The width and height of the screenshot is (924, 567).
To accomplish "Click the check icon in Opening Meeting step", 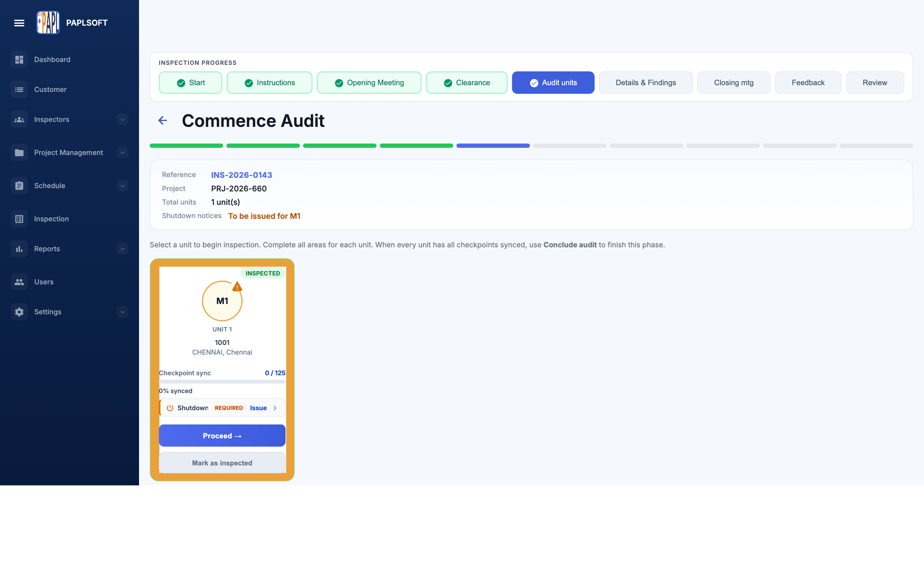I will 339,83.
